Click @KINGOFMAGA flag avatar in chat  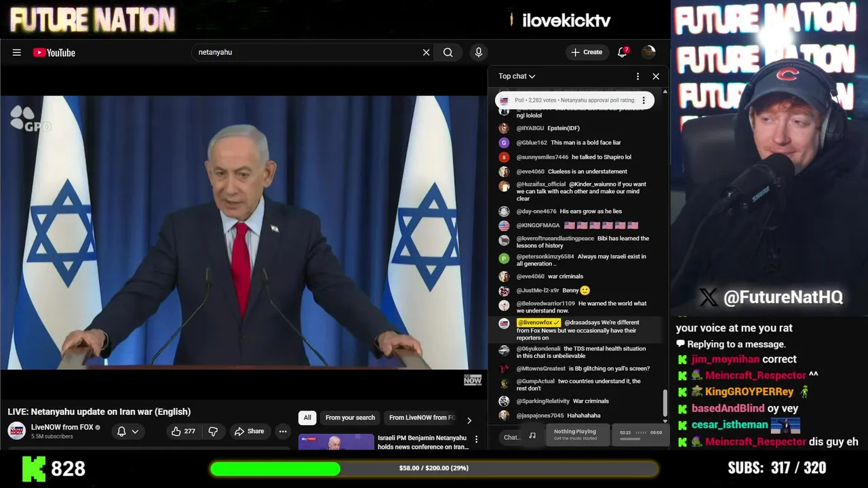pos(504,226)
